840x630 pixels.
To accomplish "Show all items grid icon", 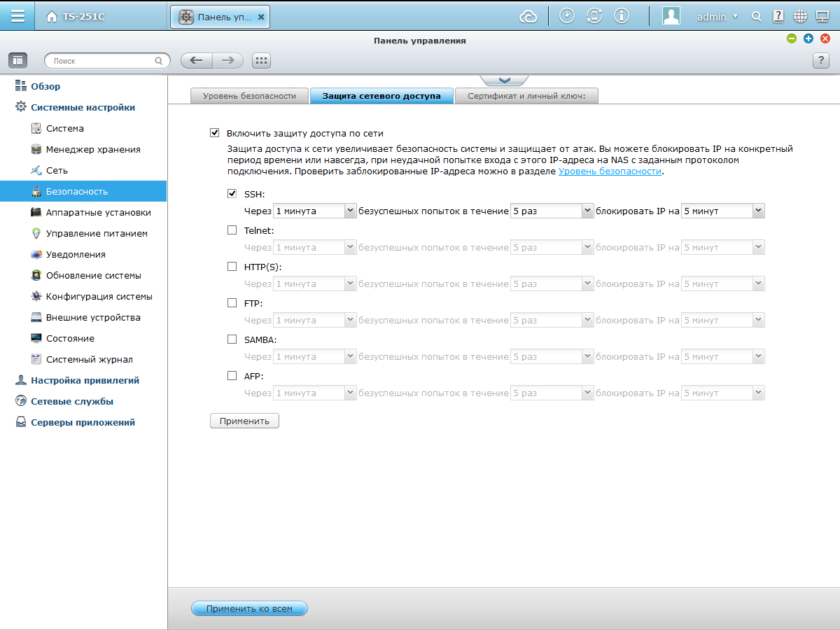I will point(262,61).
